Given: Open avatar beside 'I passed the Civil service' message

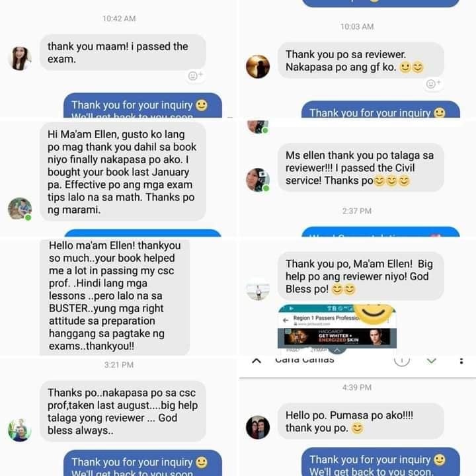Looking at the screenshot, I should click(258, 180).
